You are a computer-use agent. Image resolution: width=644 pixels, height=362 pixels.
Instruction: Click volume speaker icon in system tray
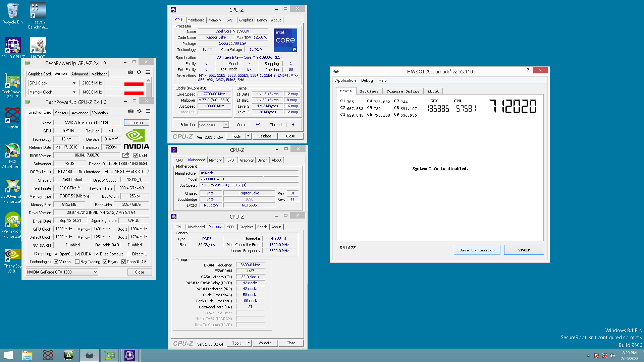pos(612,356)
